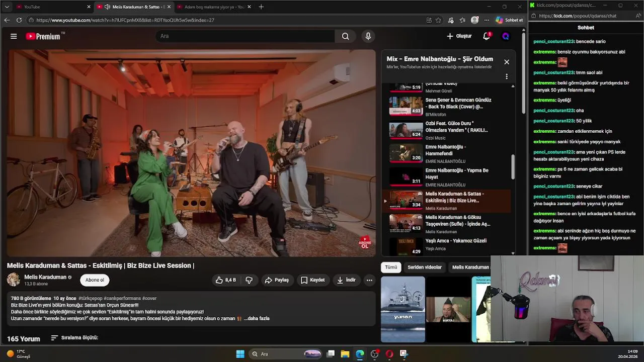Click the Abone Ol overlay on video
The image size is (644, 362).
pos(365,243)
